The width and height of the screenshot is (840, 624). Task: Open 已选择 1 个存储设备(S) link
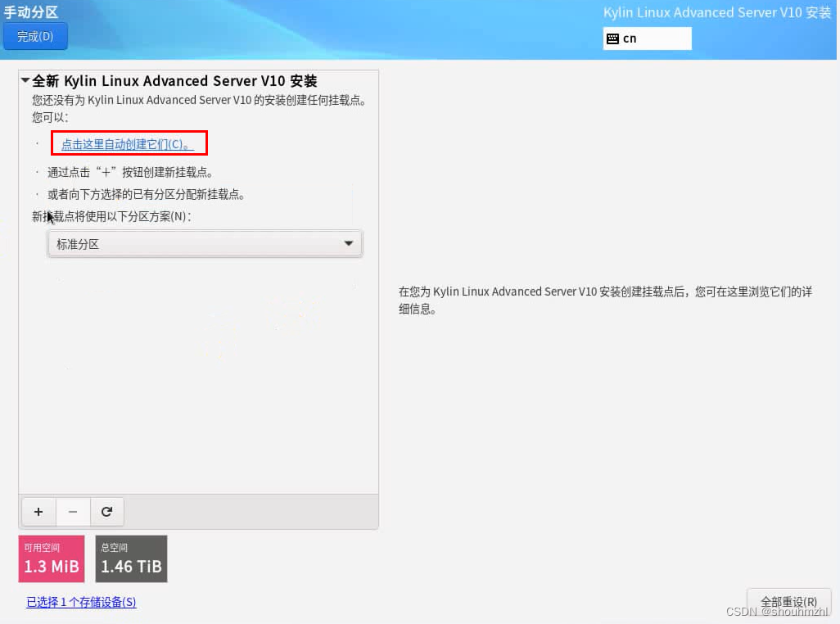click(81, 602)
